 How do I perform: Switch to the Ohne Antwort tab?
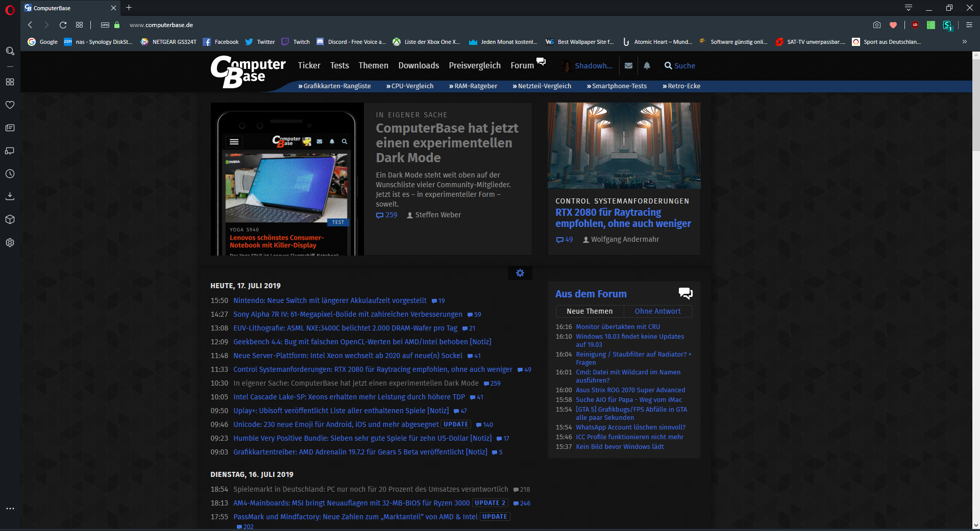pyautogui.click(x=657, y=311)
